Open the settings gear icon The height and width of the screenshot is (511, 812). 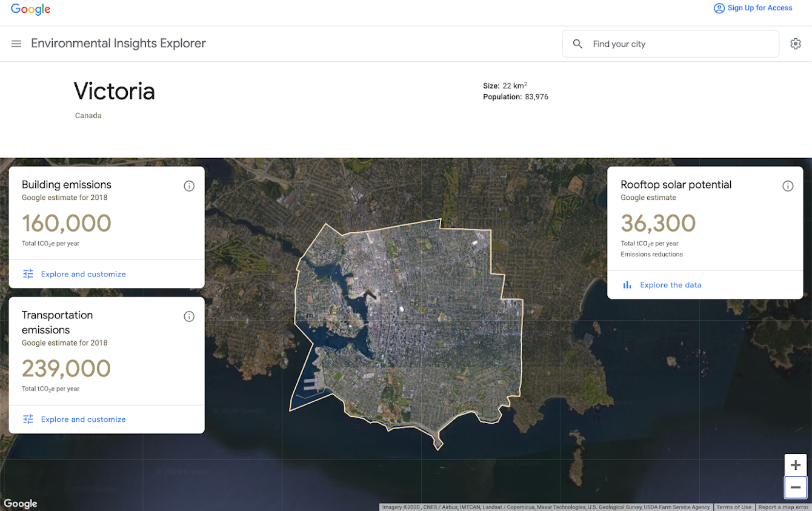tap(796, 44)
